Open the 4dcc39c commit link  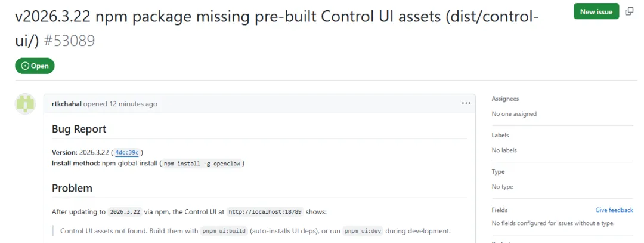coord(126,152)
